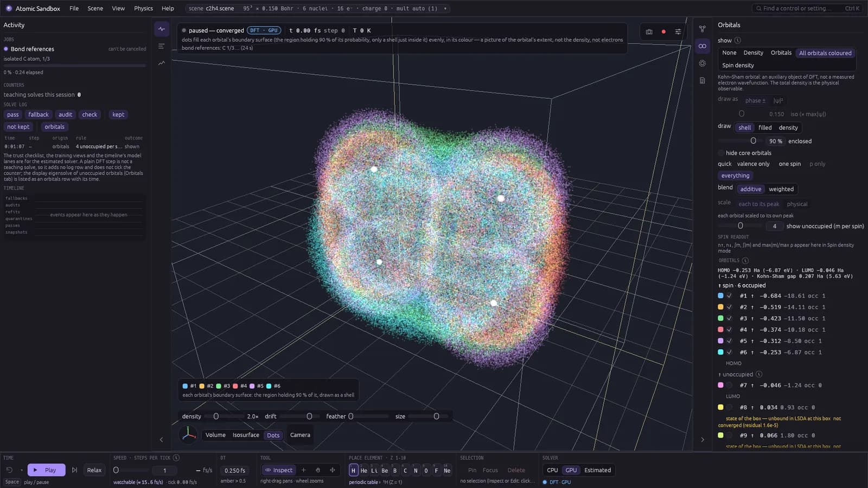868x488 pixels.
Task: Click the reset time undo arrow icon
Action: coord(9,470)
